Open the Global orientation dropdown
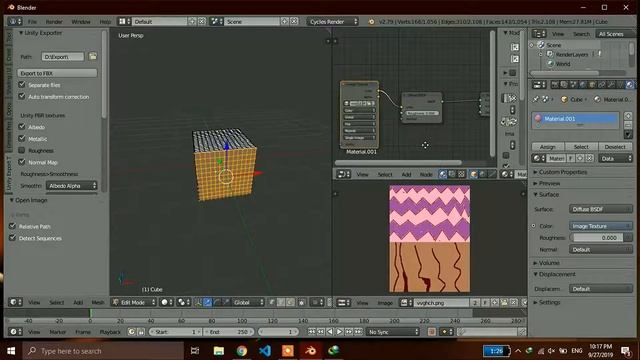This screenshot has width=640, height=360. [248, 302]
